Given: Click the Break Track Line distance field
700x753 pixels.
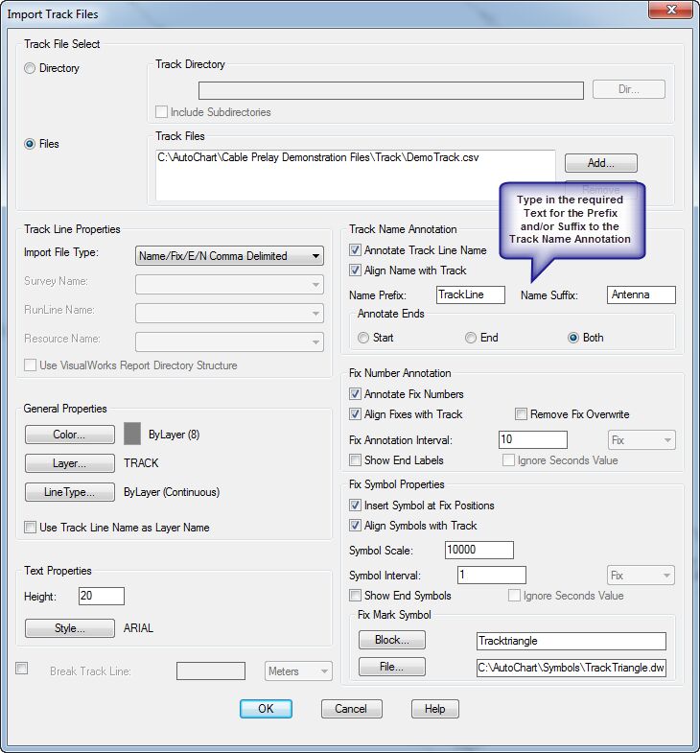Looking at the screenshot, I should tap(211, 671).
